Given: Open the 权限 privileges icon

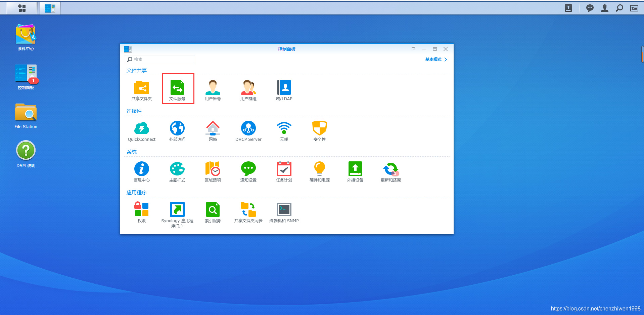Looking at the screenshot, I should 142,209.
